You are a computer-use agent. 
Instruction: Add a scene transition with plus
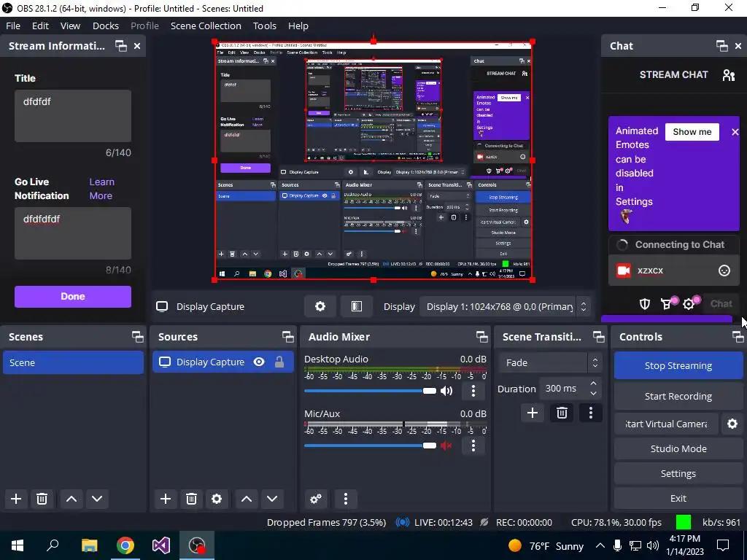(533, 413)
